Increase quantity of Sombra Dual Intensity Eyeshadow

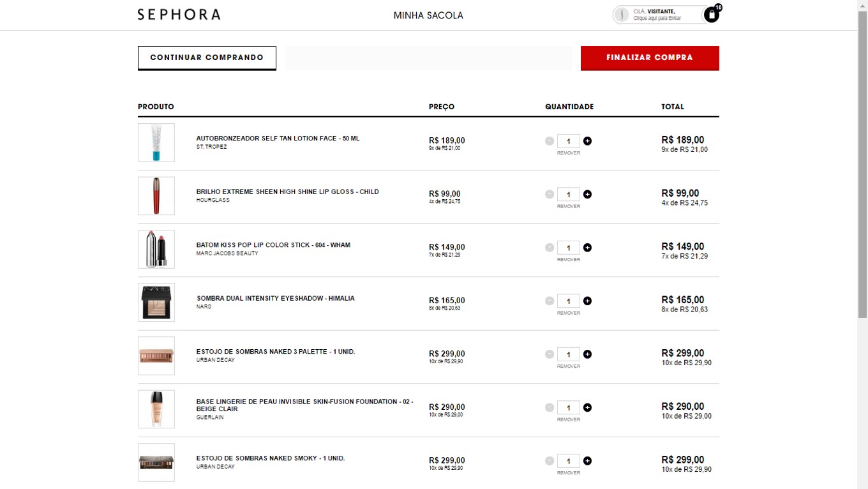587,301
